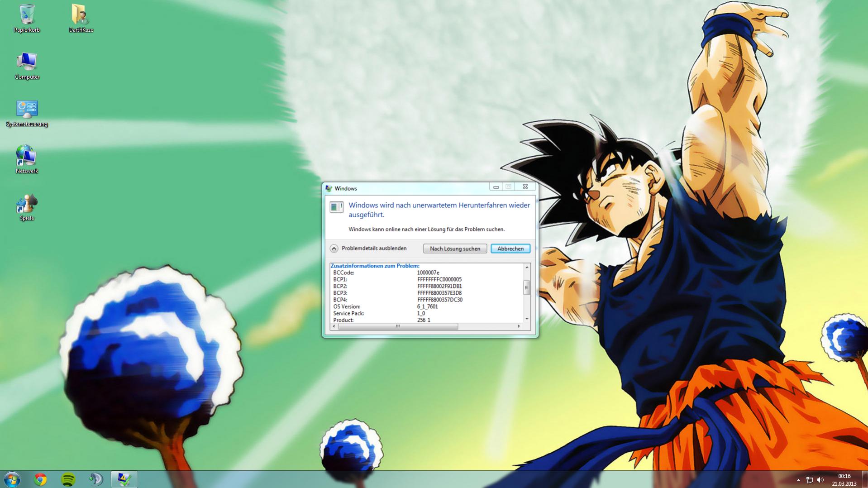The image size is (868, 488).
Task: Click the Windows dialog title icon
Action: [x=329, y=188]
